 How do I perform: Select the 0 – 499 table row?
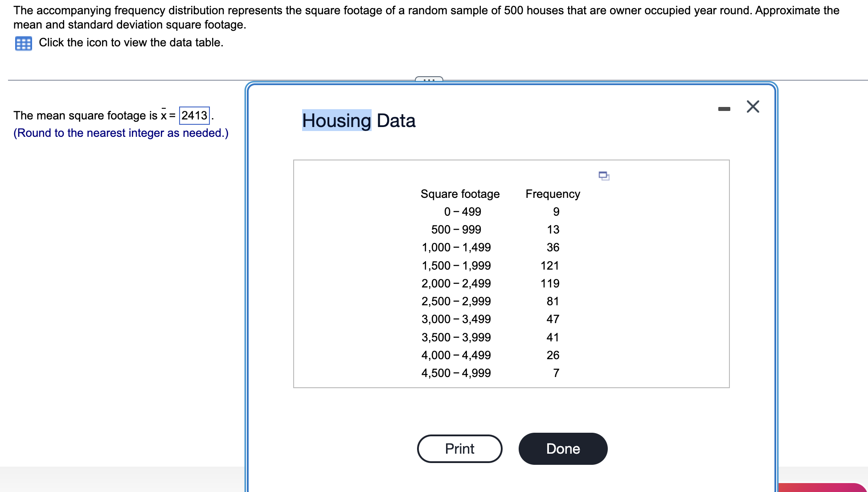tap(463, 212)
